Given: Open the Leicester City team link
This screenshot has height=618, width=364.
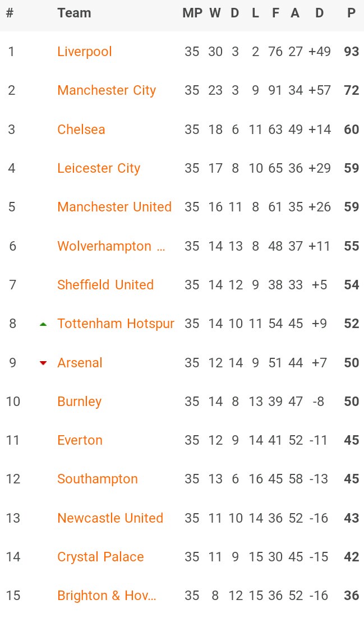Looking at the screenshot, I should click(99, 168).
